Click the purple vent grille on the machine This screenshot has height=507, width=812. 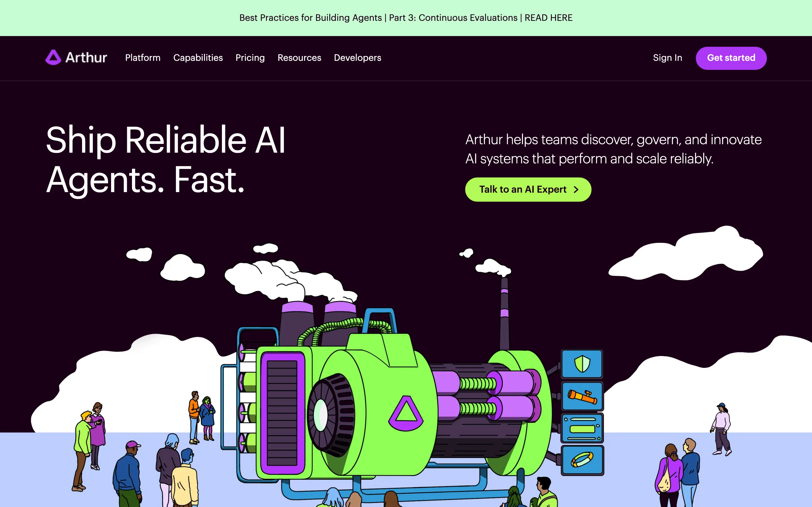(x=282, y=413)
